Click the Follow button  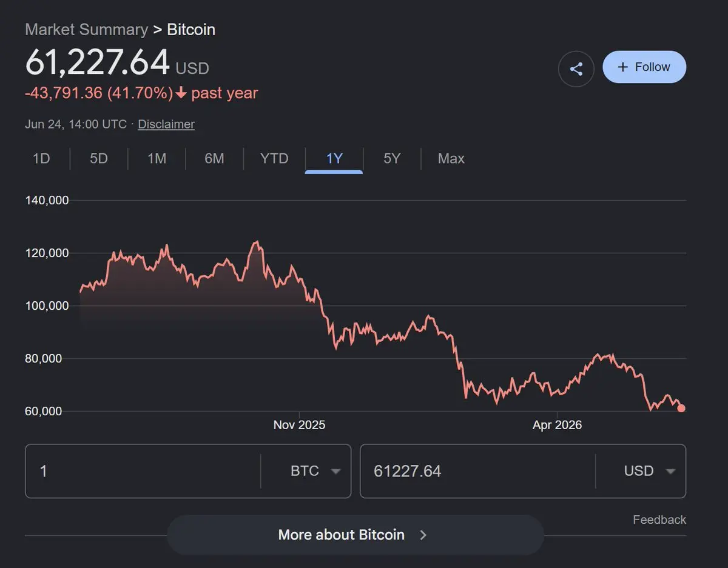[x=644, y=67]
